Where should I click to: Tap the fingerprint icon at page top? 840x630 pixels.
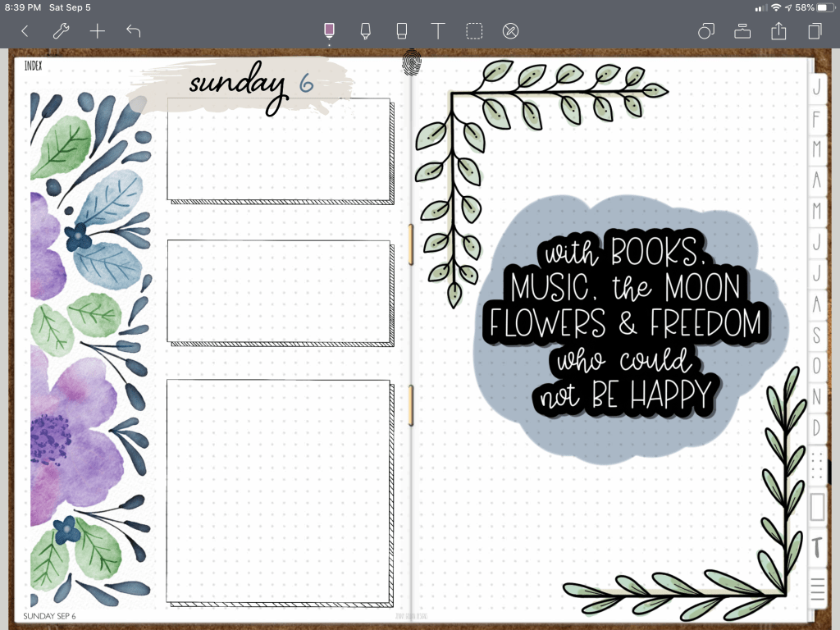point(411,62)
